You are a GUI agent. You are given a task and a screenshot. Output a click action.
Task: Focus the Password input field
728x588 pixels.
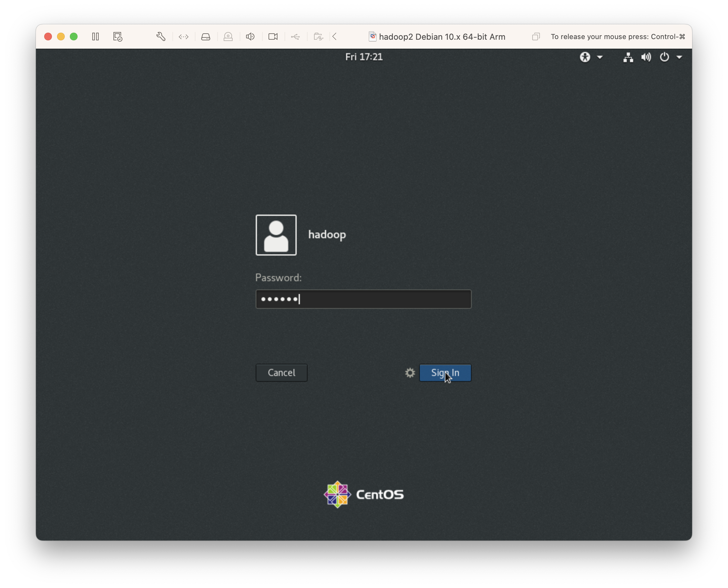pos(363,299)
